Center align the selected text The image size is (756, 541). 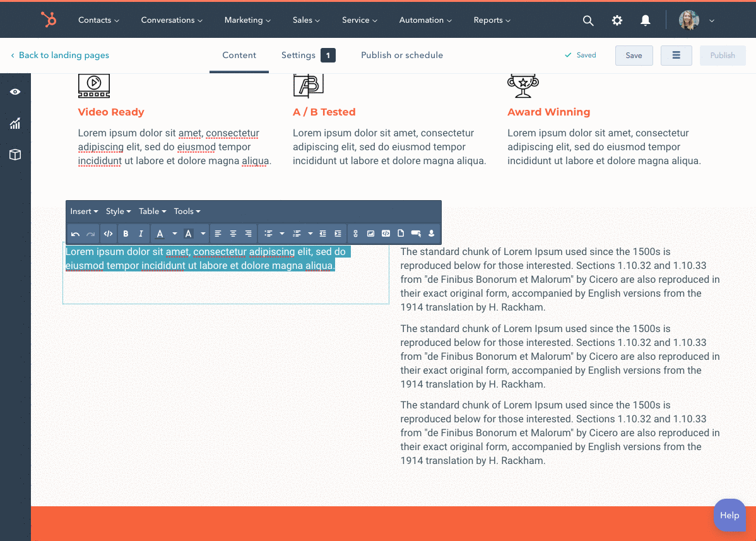click(x=233, y=234)
